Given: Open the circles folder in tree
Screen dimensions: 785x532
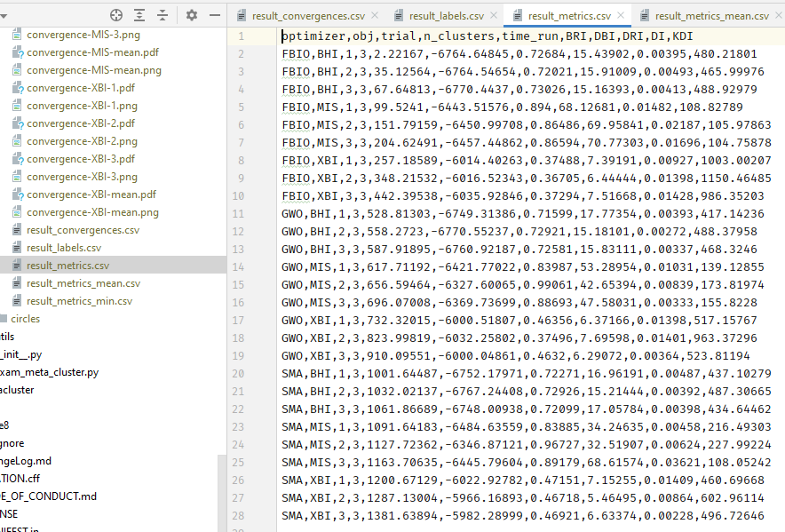Looking at the screenshot, I should [x=25, y=319].
